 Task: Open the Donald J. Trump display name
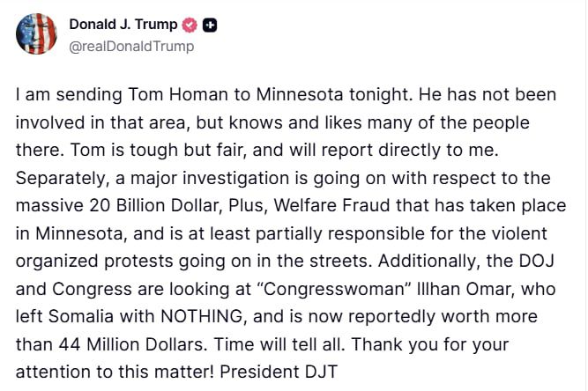(x=123, y=25)
